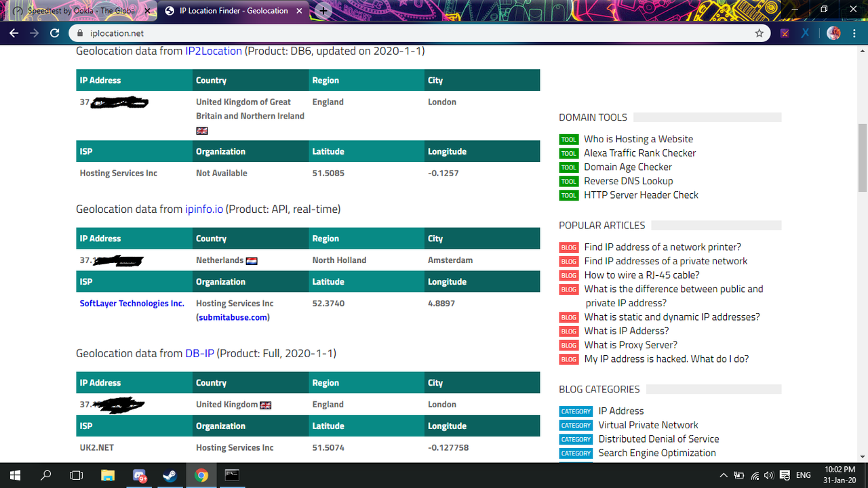This screenshot has height=488, width=868.
Task: Open the ipinfo.io link
Action: coord(204,209)
